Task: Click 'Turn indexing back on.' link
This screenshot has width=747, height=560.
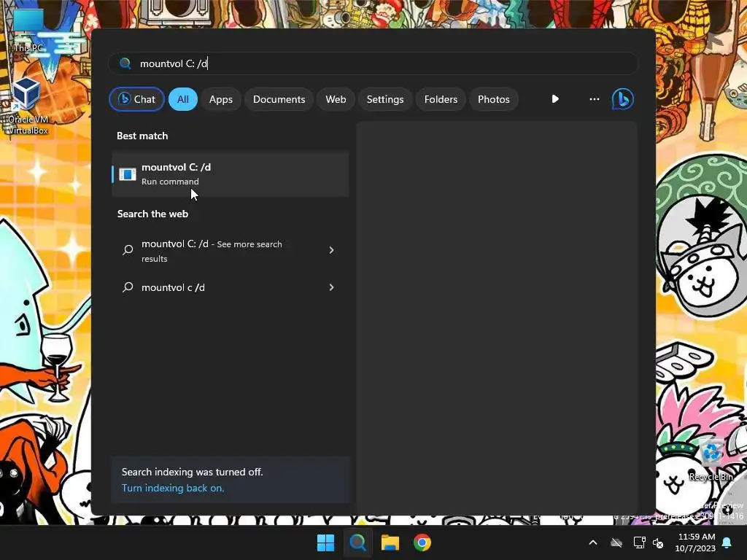Action: [x=173, y=488]
